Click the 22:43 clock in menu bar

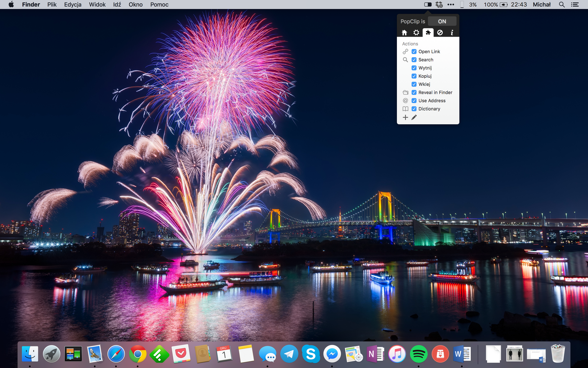coord(519,4)
